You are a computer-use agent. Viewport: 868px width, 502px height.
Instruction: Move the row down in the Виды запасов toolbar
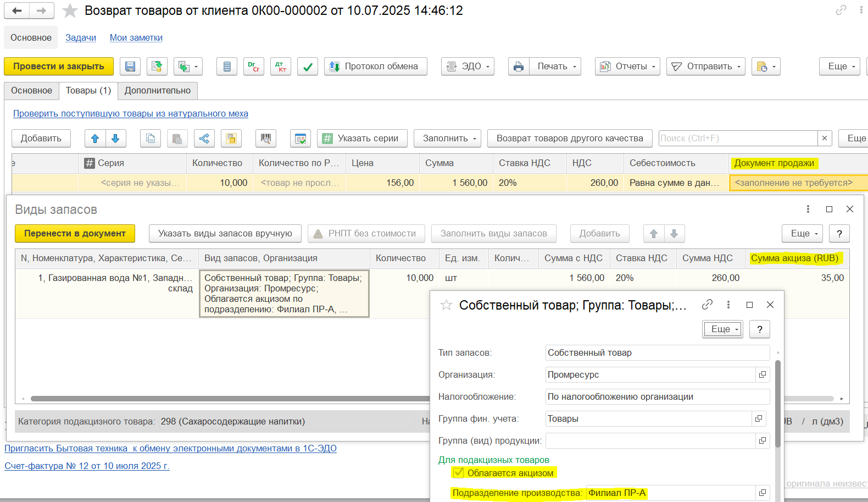(674, 234)
